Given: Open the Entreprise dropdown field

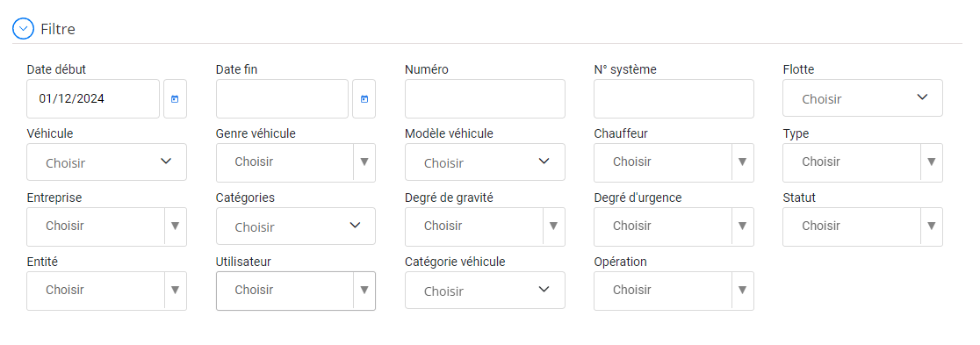Looking at the screenshot, I should coord(106,226).
